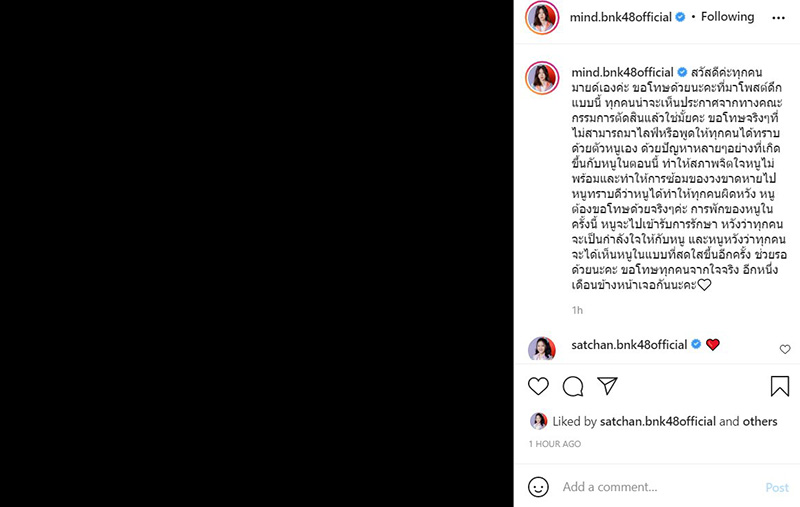Like the post with the heart icon
This screenshot has width=800, height=507.
point(538,386)
